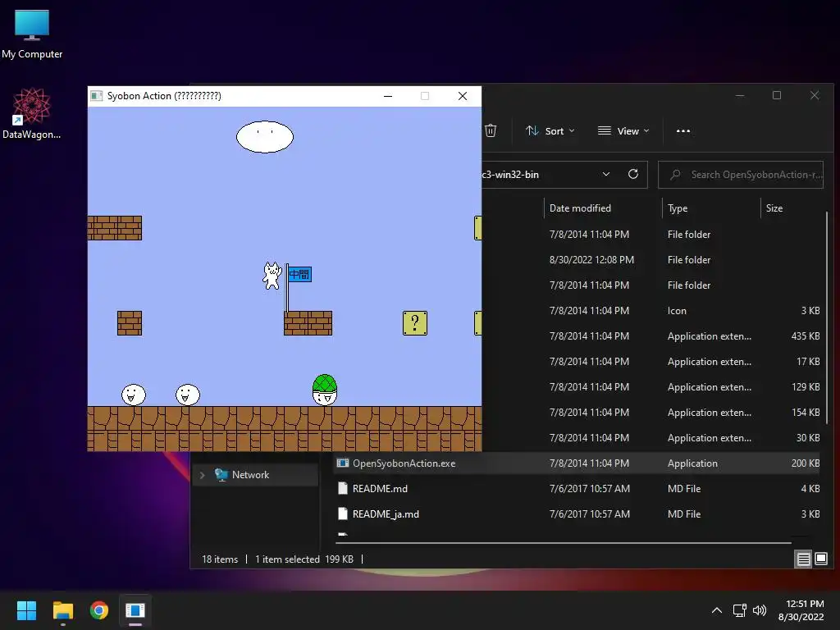Click the Delete trash icon in File Explorer

point(491,130)
